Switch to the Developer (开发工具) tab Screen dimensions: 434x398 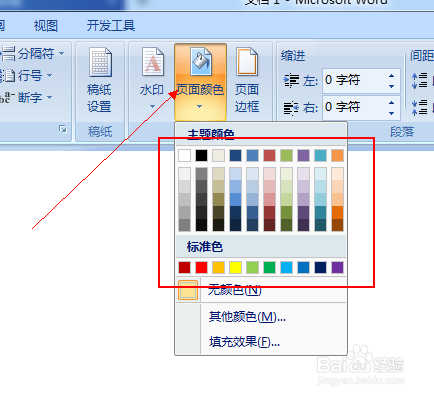(x=111, y=26)
